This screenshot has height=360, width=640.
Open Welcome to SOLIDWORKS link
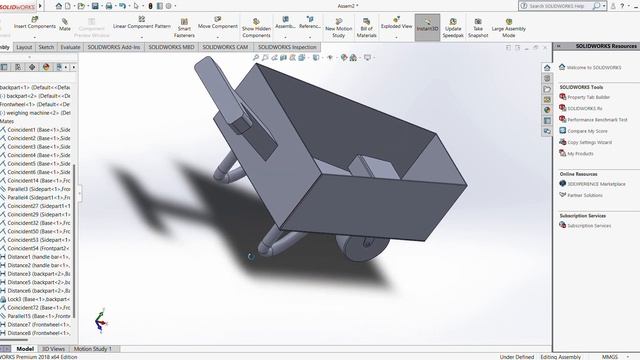tap(594, 67)
